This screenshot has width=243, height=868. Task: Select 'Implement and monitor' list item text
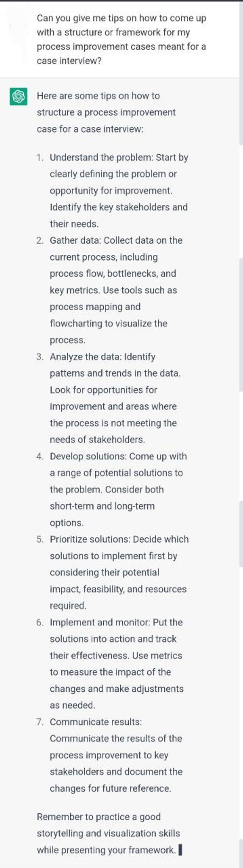tap(117, 664)
